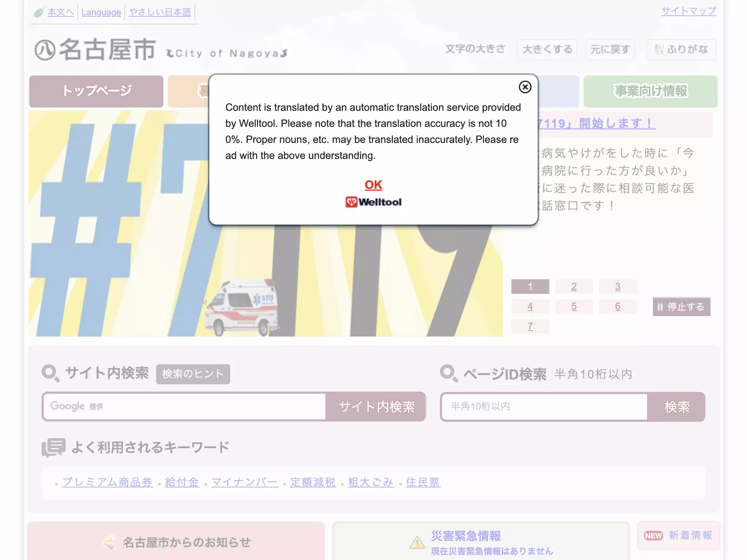
Task: Click the サイト内検索 search button
Action: coord(376,407)
